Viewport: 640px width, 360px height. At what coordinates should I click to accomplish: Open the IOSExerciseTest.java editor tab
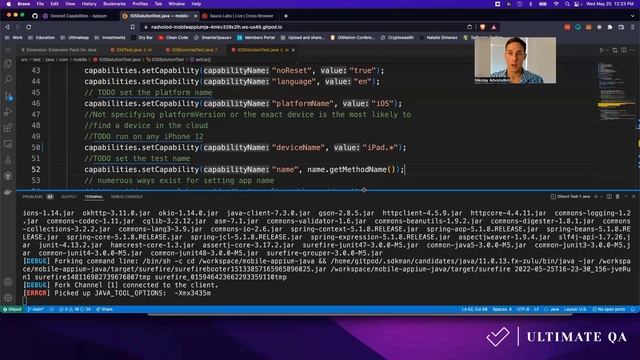click(x=192, y=50)
